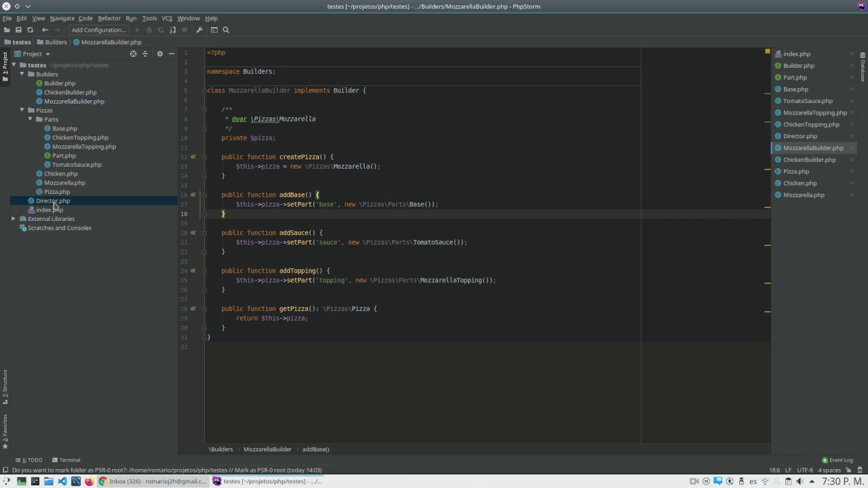868x488 pixels.
Task: Click the tool window toggle icon at bottom-left
Action: point(5,470)
